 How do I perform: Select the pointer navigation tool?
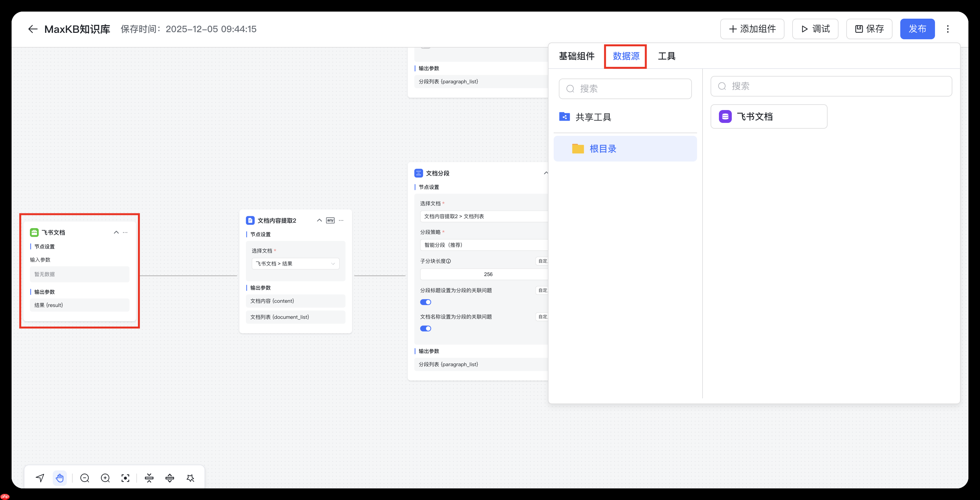click(x=40, y=478)
